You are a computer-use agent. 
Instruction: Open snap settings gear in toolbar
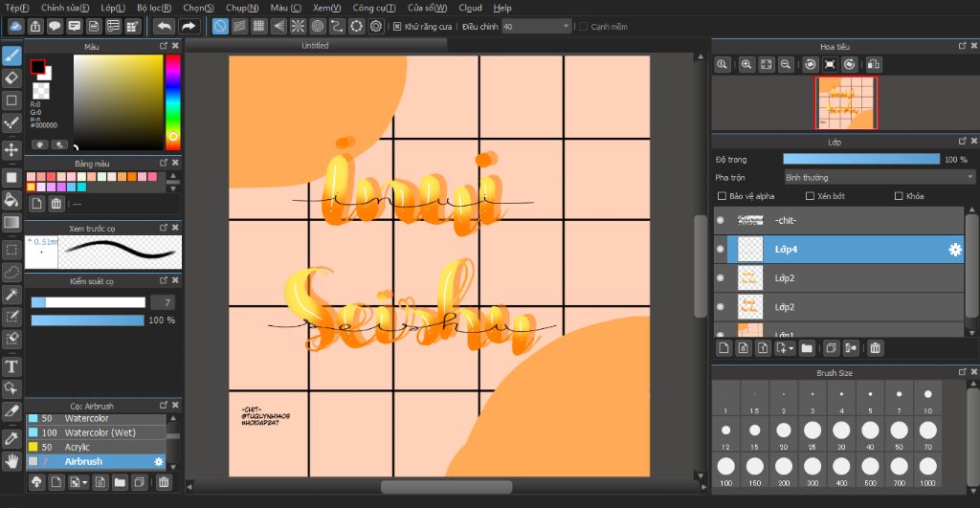(376, 26)
